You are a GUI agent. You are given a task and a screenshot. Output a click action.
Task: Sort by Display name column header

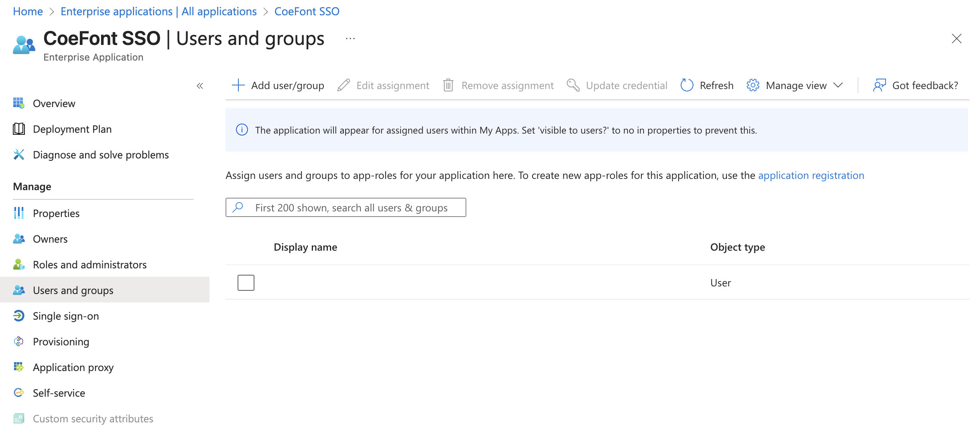pos(305,247)
